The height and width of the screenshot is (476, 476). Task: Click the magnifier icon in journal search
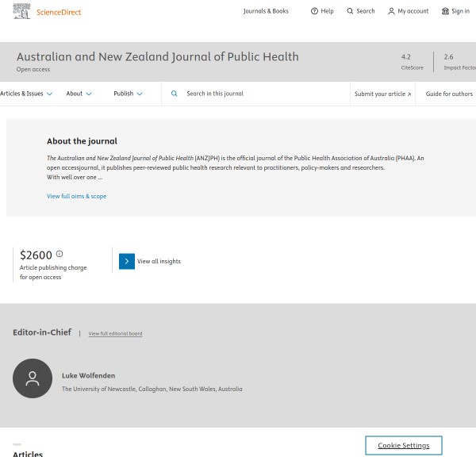pyautogui.click(x=175, y=94)
